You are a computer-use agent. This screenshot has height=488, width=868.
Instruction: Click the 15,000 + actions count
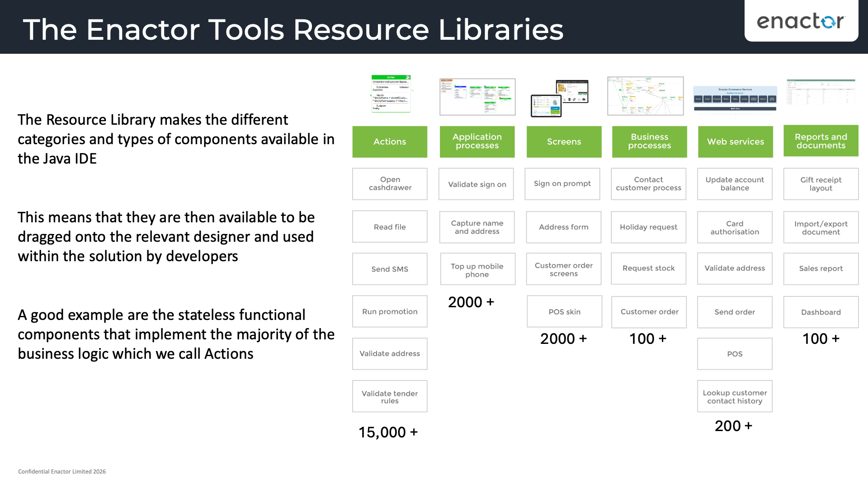[388, 432]
